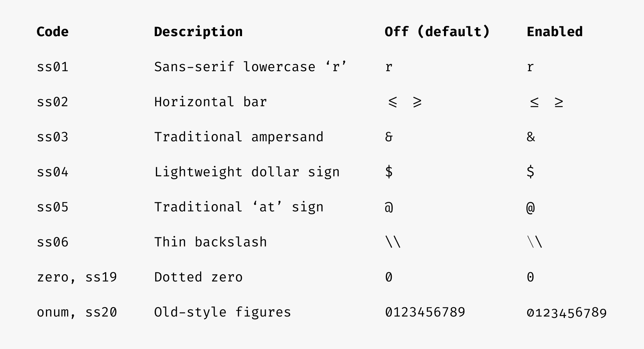Screen dimensions: 644x349
Task: Click the 'Off (default)' column header
Action: [x=437, y=32]
